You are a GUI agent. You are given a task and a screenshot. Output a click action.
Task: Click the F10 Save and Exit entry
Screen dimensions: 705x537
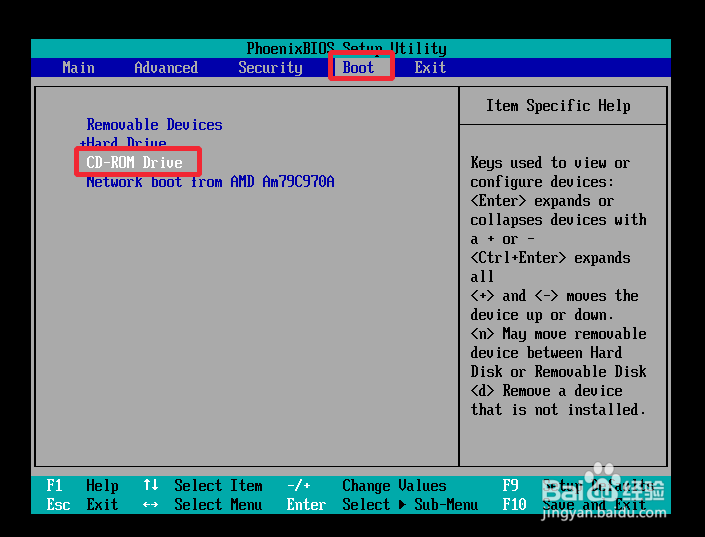click(574, 505)
